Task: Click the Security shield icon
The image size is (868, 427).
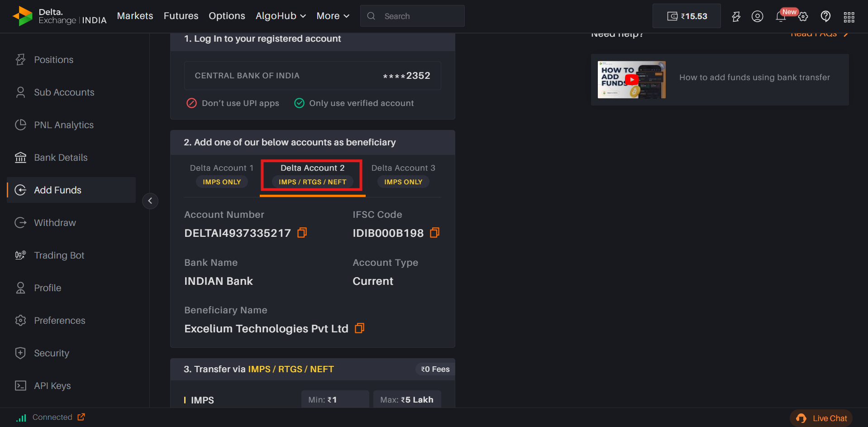Action: pos(20,353)
